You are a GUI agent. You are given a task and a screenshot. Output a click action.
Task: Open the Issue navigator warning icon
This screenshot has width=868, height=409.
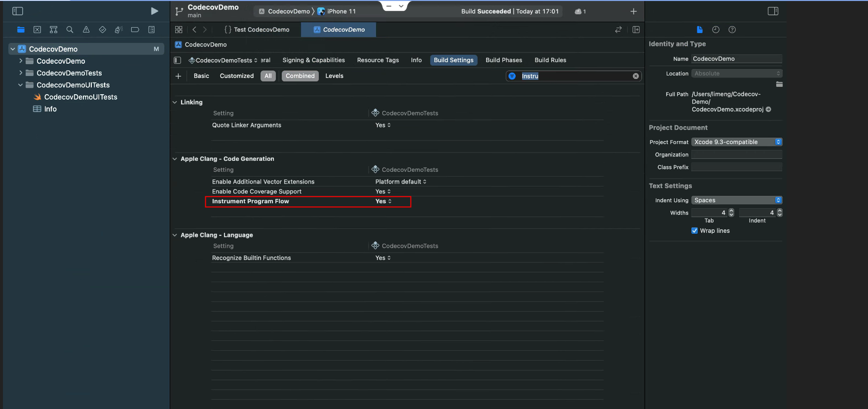[86, 30]
